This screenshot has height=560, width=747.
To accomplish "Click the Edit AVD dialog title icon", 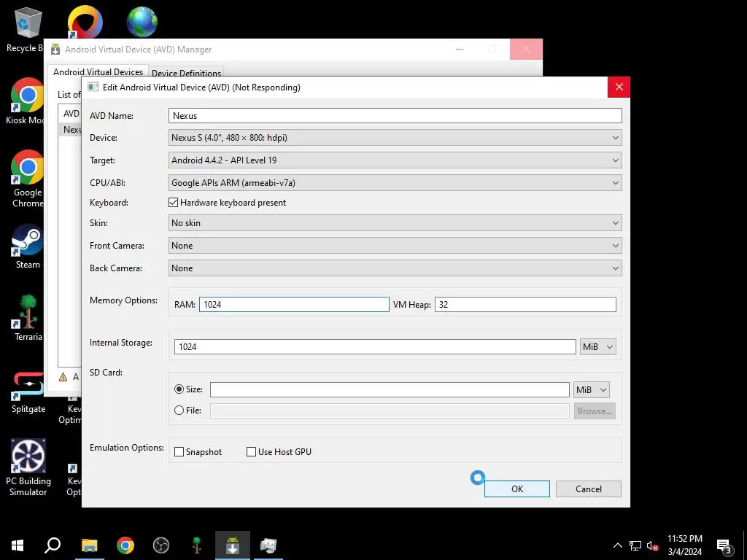I will point(93,87).
